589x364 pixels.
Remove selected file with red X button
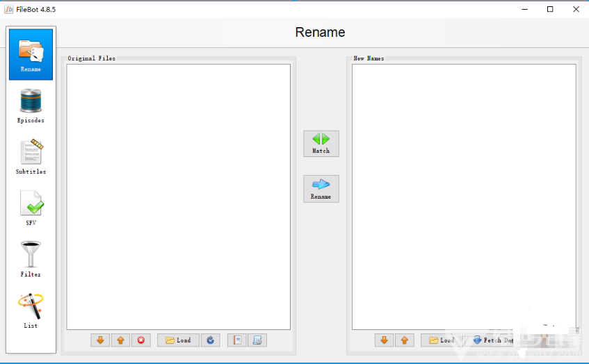(x=141, y=340)
